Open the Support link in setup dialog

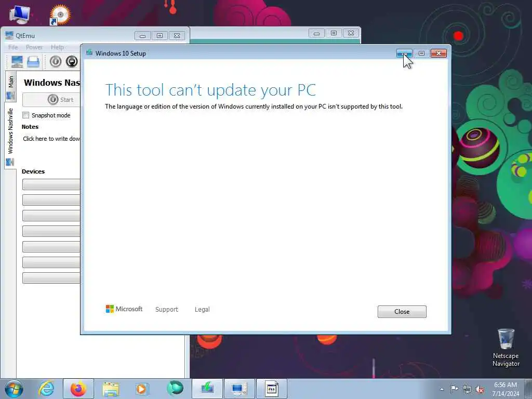coord(167,310)
